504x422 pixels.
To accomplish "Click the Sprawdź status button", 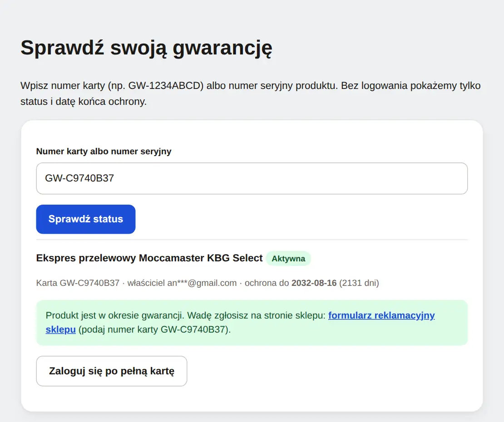I will click(86, 219).
